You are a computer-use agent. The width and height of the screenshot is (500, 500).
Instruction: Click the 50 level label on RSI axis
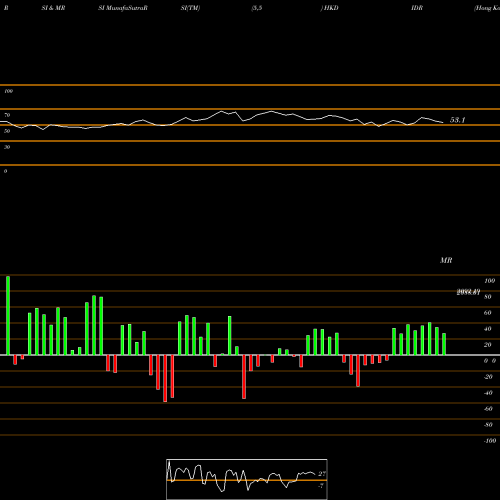[x=7, y=131]
